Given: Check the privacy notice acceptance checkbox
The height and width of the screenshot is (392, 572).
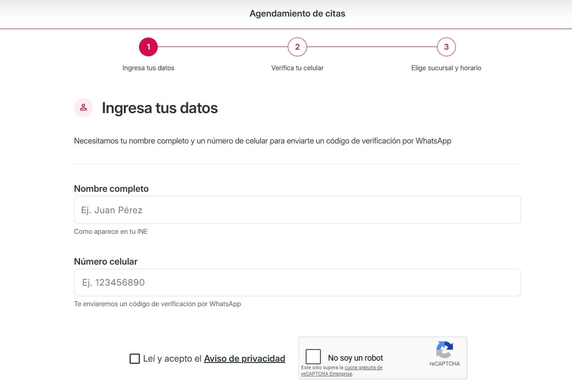Looking at the screenshot, I should click(x=135, y=358).
